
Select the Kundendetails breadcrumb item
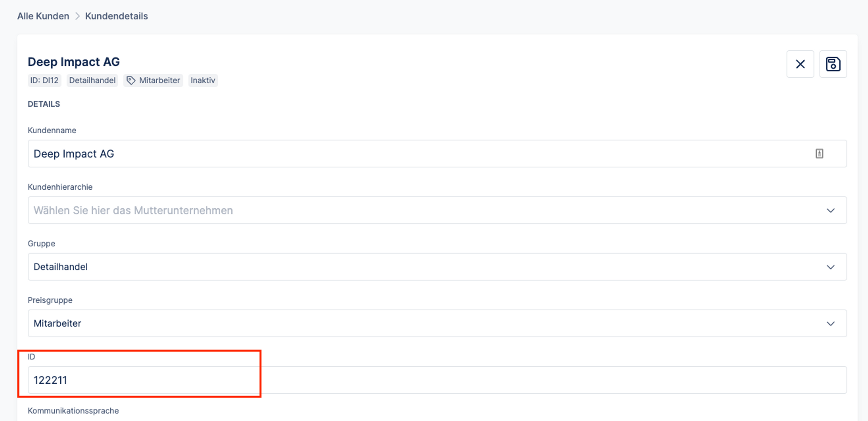coord(116,16)
